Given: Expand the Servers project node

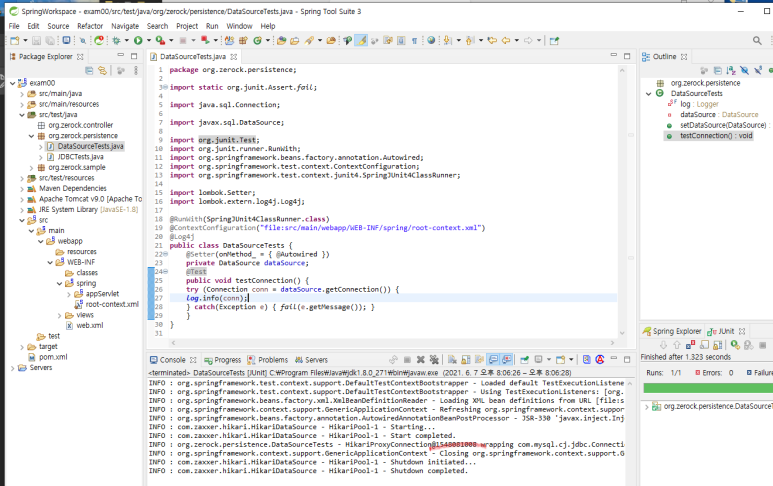Looking at the screenshot, I should 12,368.
